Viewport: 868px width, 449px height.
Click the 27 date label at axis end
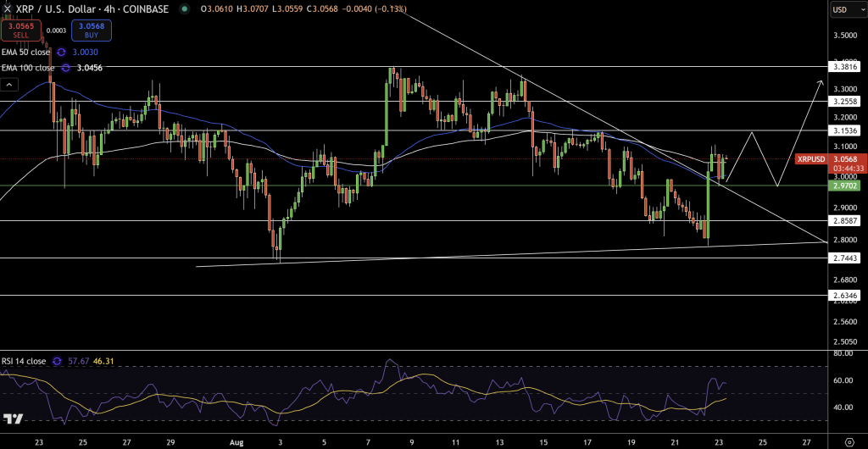(x=806, y=442)
